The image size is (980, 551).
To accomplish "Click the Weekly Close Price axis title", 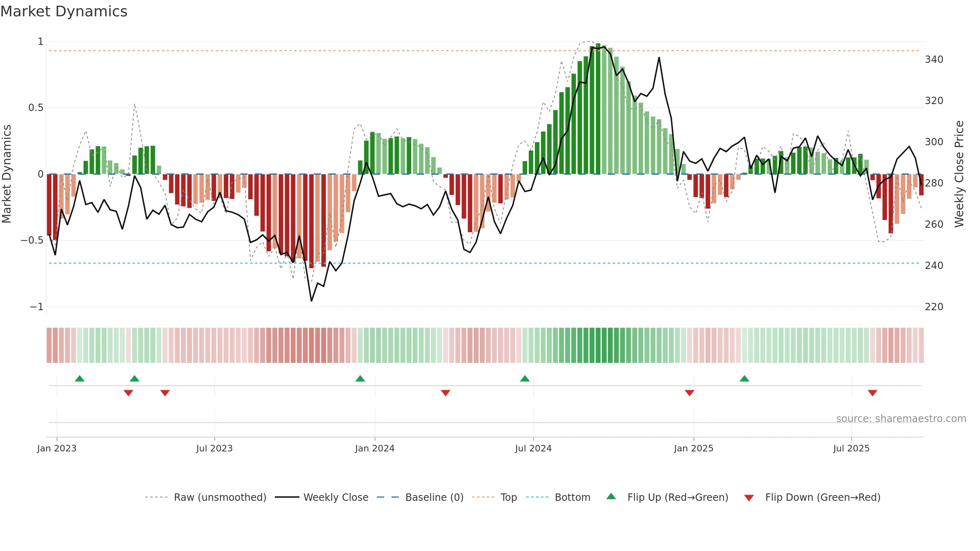I will pos(959,174).
